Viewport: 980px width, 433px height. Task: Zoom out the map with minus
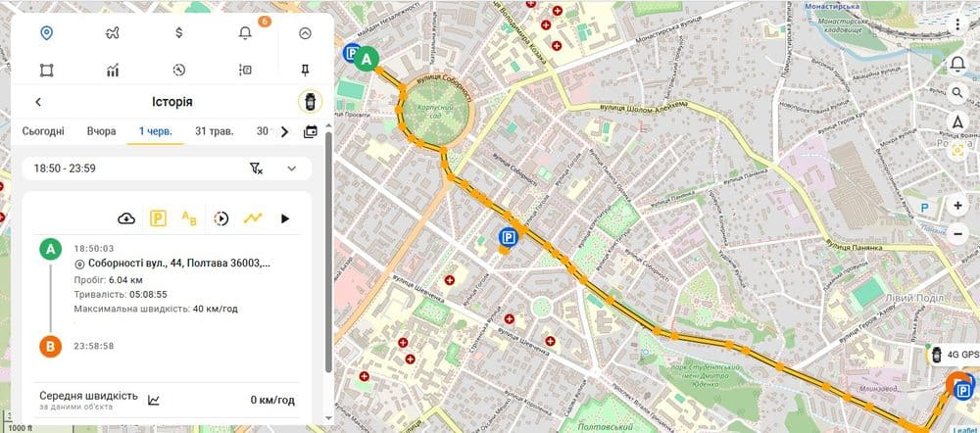(x=957, y=234)
